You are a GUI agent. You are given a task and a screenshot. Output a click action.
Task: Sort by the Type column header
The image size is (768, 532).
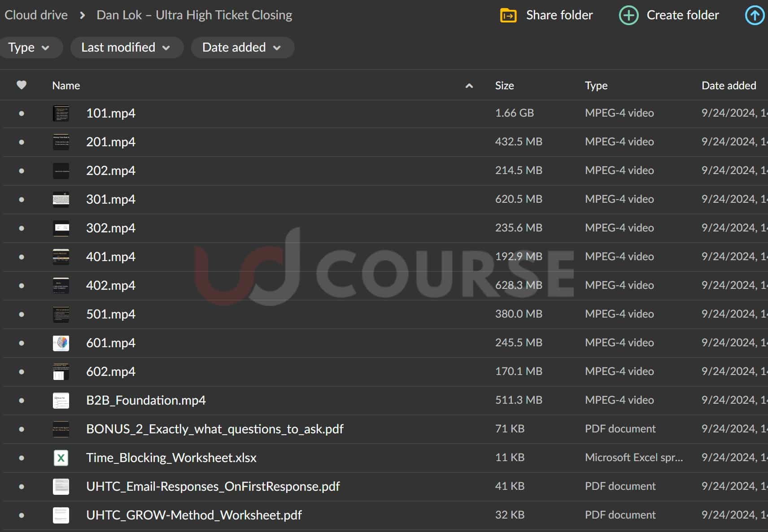pyautogui.click(x=596, y=86)
